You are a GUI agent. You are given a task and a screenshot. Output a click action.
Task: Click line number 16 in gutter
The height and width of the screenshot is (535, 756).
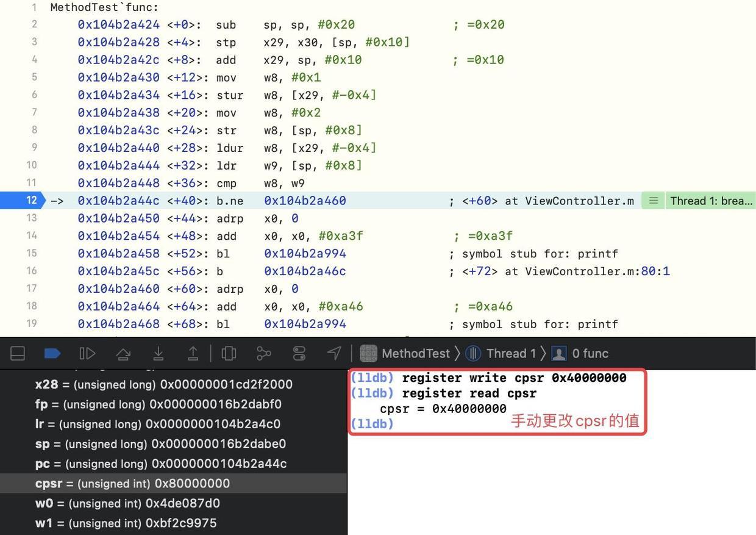[31, 271]
